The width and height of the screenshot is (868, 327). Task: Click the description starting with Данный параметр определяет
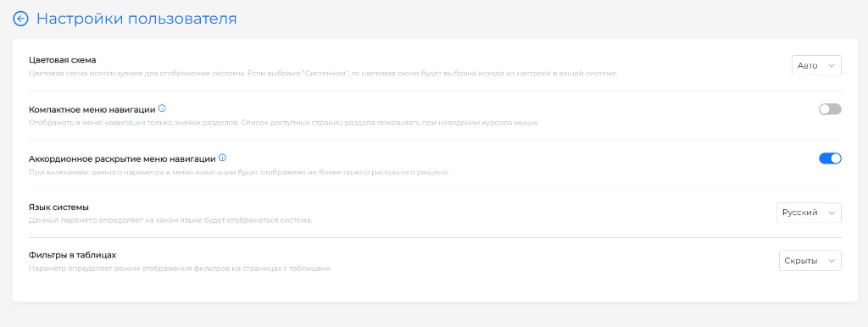click(x=170, y=220)
